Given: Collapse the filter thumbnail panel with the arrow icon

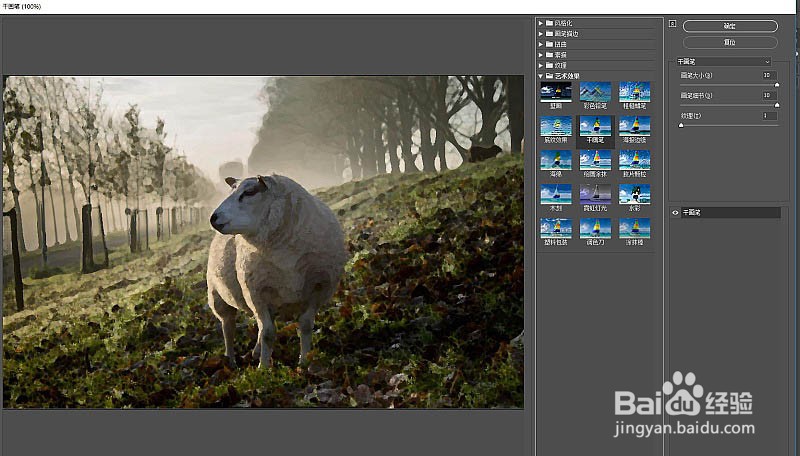Looking at the screenshot, I should pos(672,23).
